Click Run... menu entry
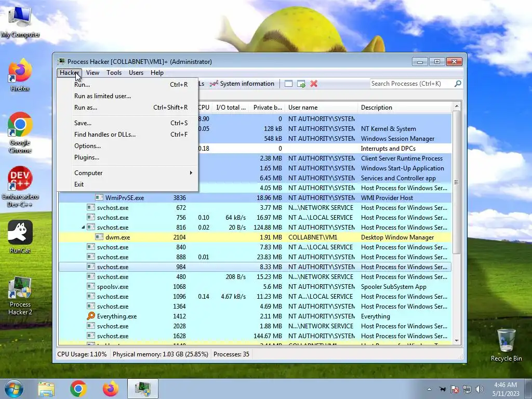The image size is (532, 399). (127, 85)
